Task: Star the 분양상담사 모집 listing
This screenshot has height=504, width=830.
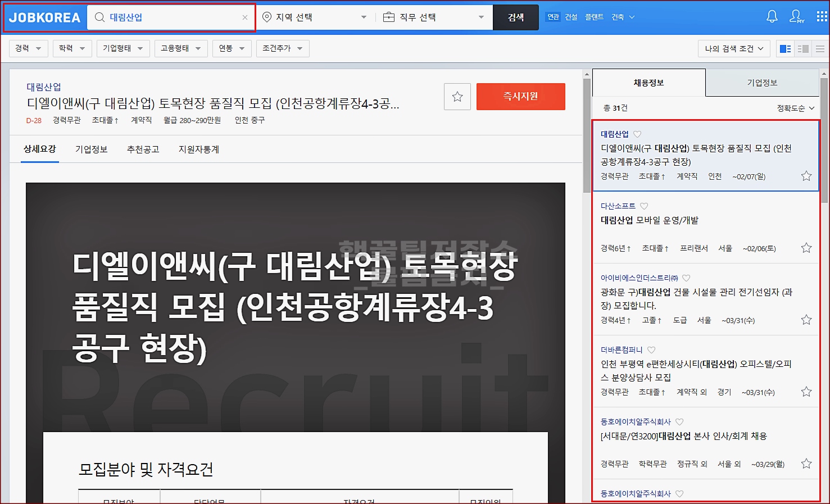Action: [x=806, y=392]
